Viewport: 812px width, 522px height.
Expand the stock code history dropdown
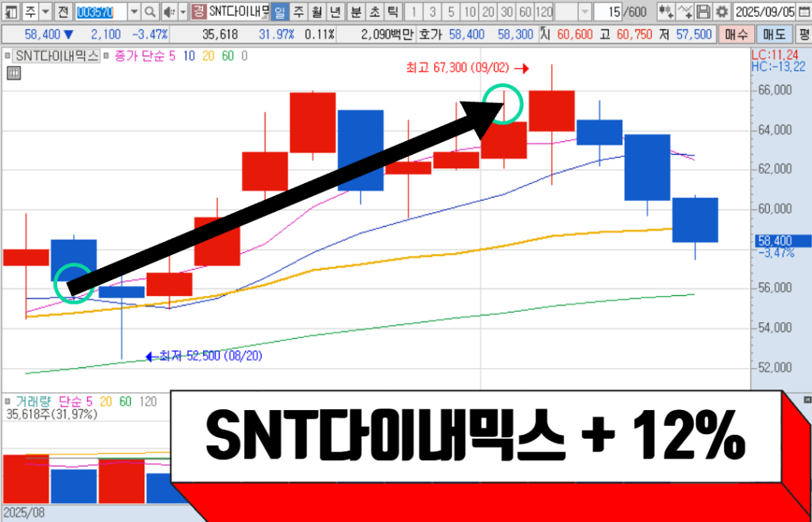(x=133, y=12)
